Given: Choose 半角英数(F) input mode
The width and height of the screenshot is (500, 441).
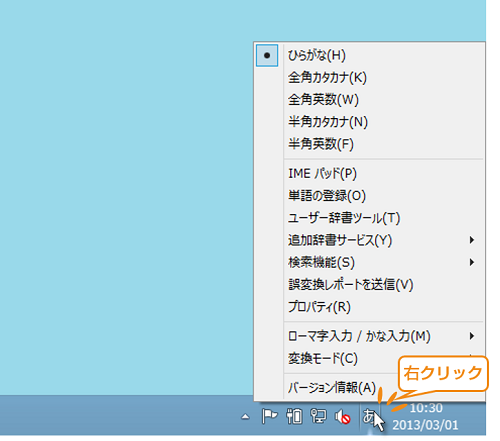Looking at the screenshot, I should [x=369, y=144].
